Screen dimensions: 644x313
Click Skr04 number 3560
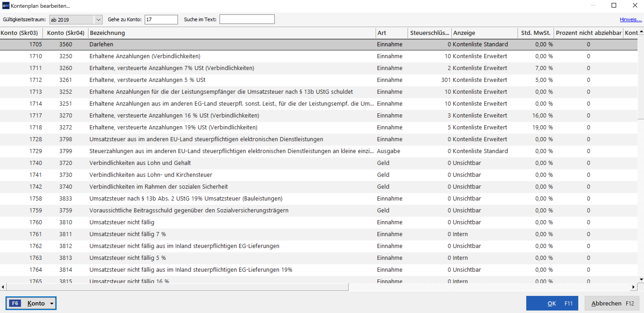click(x=65, y=44)
